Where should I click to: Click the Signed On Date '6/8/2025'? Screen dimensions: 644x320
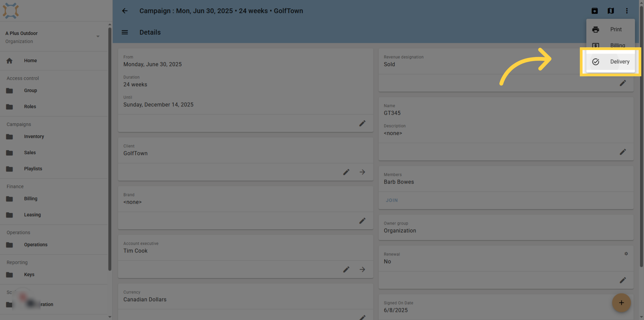click(x=396, y=310)
